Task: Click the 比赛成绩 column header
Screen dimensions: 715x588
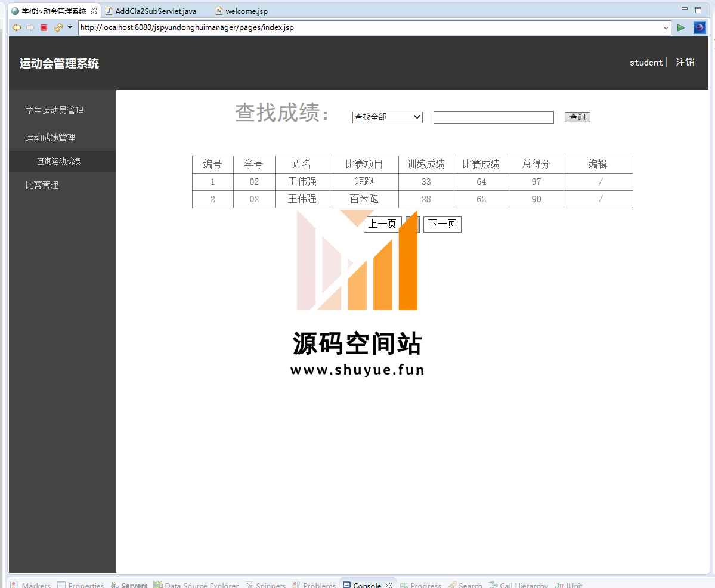Action: point(481,164)
